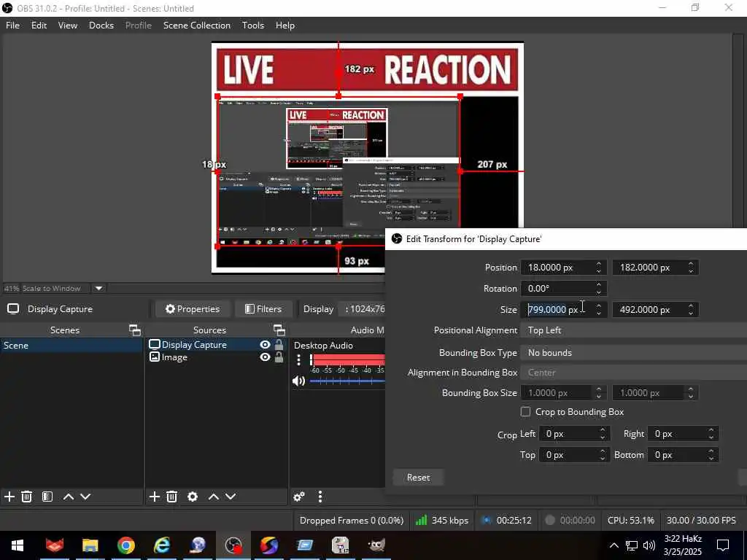Decrease Rotation value stepper
The image size is (747, 560).
tap(599, 292)
